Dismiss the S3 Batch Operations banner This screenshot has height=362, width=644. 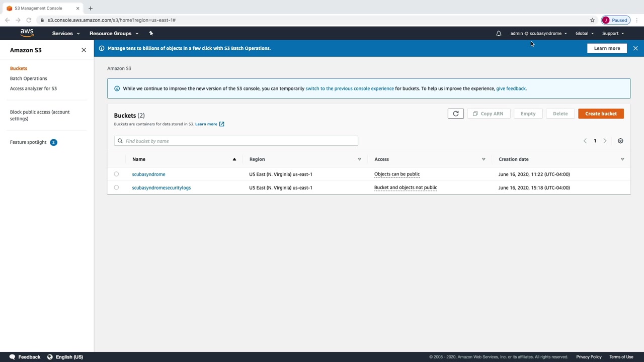click(635, 48)
